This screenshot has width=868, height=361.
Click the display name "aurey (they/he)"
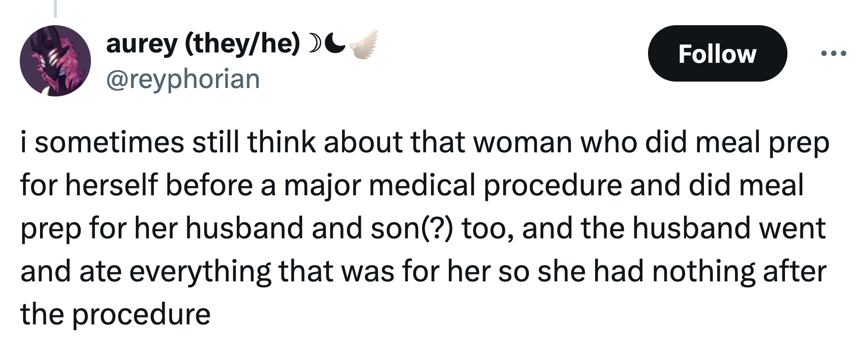coord(203,44)
